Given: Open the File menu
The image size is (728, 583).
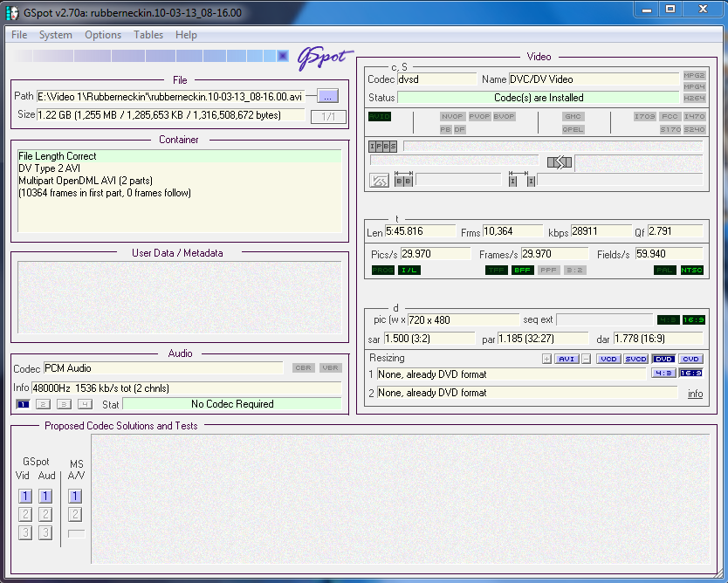Looking at the screenshot, I should [x=19, y=35].
